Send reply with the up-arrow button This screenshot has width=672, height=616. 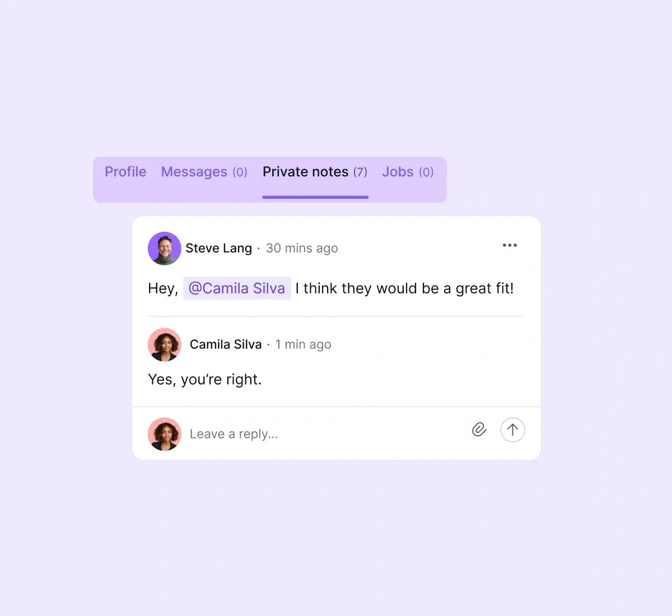pos(512,430)
